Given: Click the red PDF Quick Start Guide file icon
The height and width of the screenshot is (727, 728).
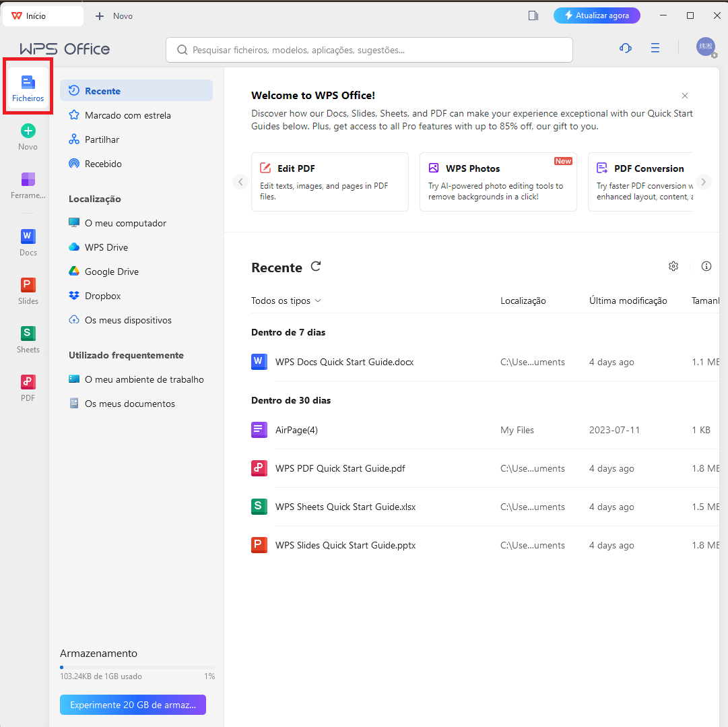Looking at the screenshot, I should (x=259, y=468).
